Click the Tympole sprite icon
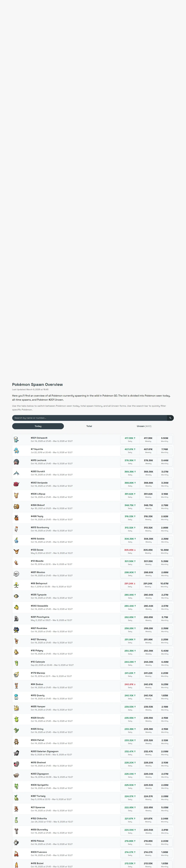The width and height of the screenshot is (186, 868). click(x=16, y=596)
